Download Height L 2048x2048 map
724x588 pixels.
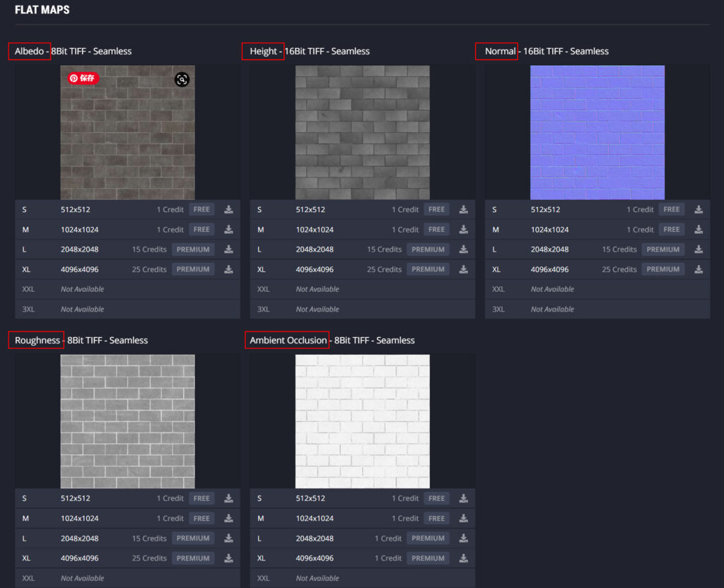464,249
